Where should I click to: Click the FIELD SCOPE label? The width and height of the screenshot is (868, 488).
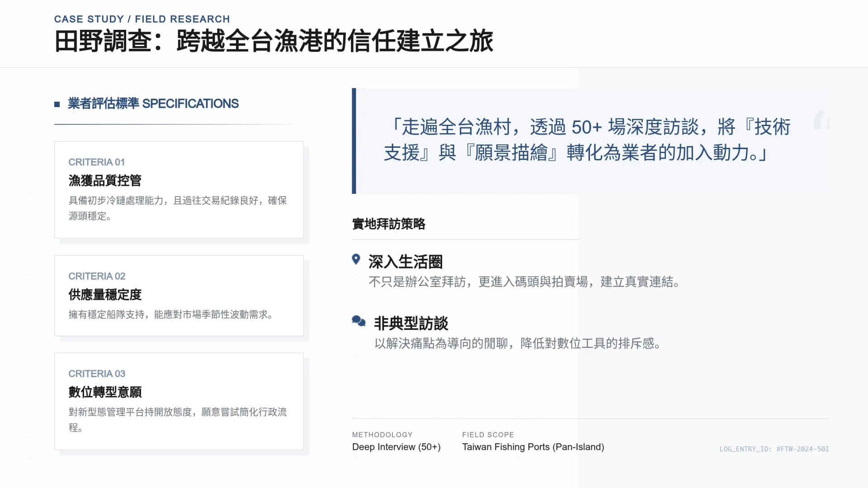click(x=487, y=435)
